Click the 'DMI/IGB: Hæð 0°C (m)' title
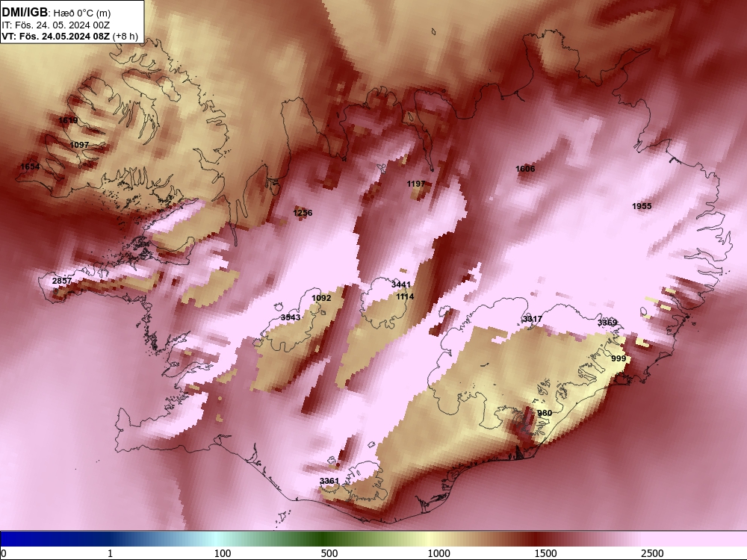The width and height of the screenshot is (747, 560). (x=56, y=13)
